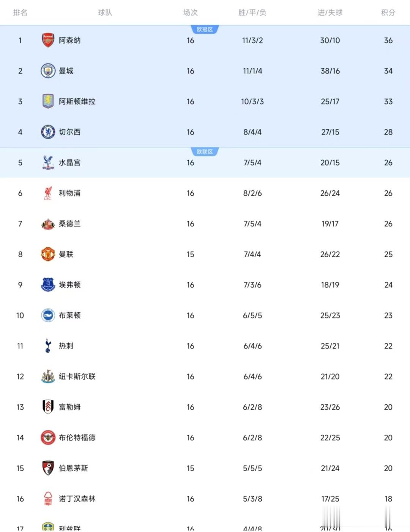Click the 欧冠区 zone label
The image size is (410, 532).
pos(205,30)
